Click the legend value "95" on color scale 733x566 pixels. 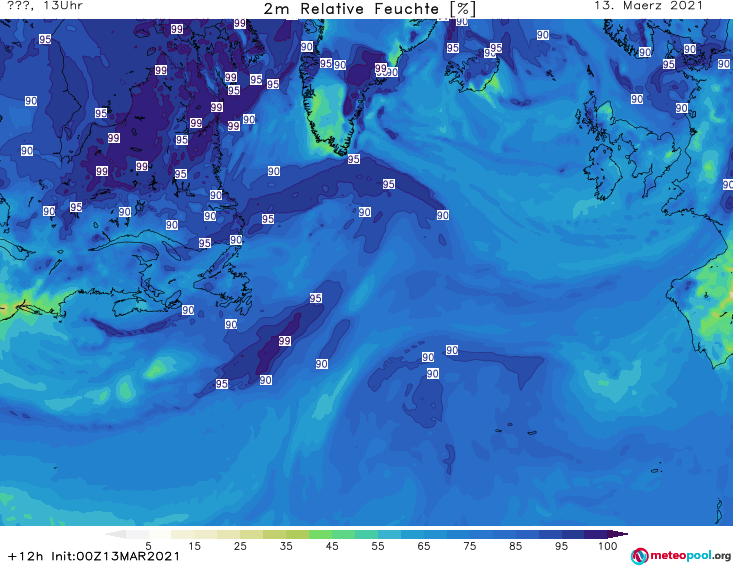click(561, 546)
